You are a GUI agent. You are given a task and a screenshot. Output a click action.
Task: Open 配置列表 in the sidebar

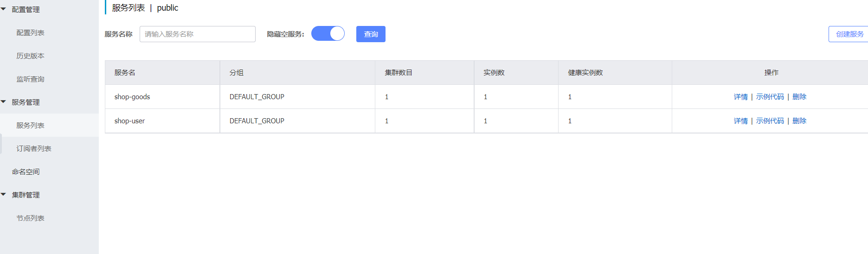(30, 32)
